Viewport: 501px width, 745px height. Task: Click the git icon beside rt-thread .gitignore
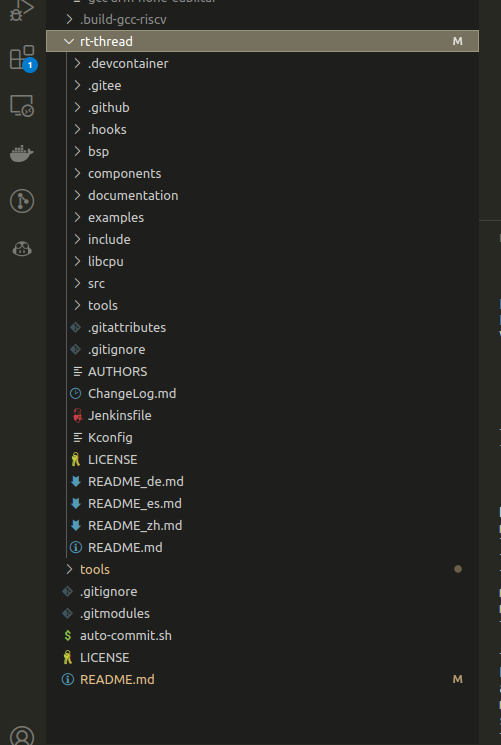(76, 349)
